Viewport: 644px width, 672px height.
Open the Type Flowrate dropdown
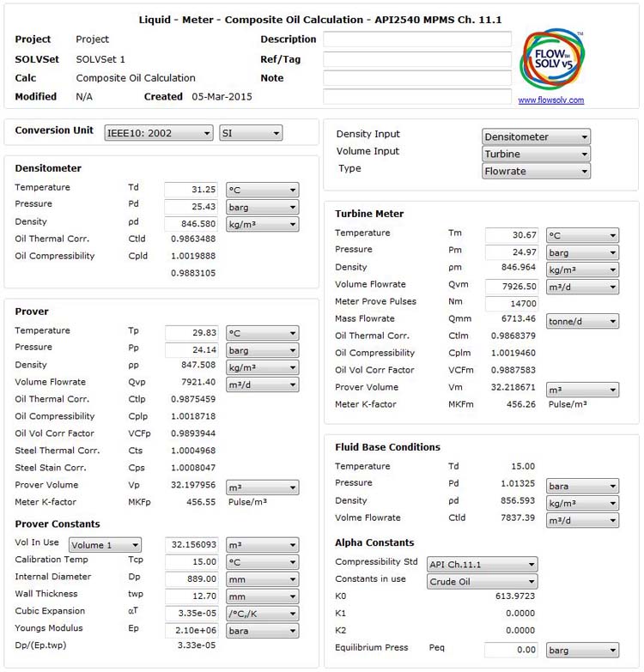[537, 171]
